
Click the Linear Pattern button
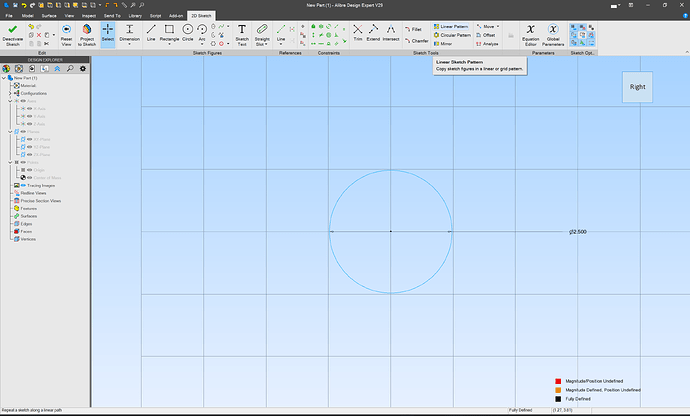[451, 26]
